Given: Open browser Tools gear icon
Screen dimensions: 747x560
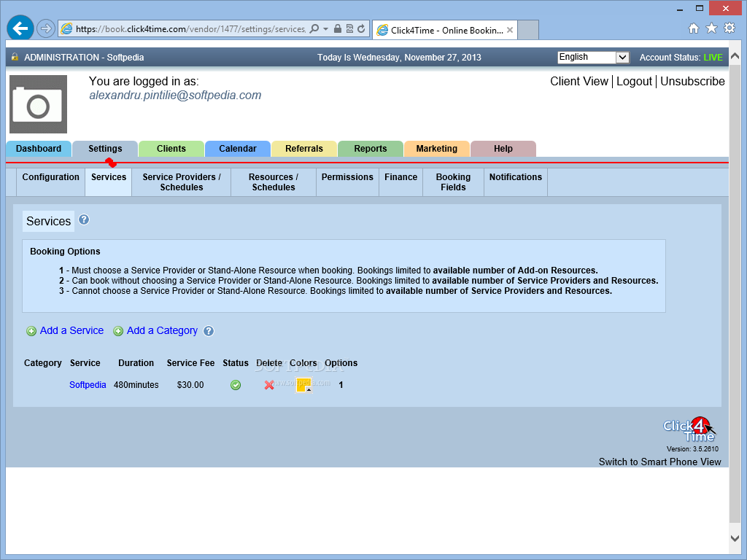Looking at the screenshot, I should pos(729,28).
